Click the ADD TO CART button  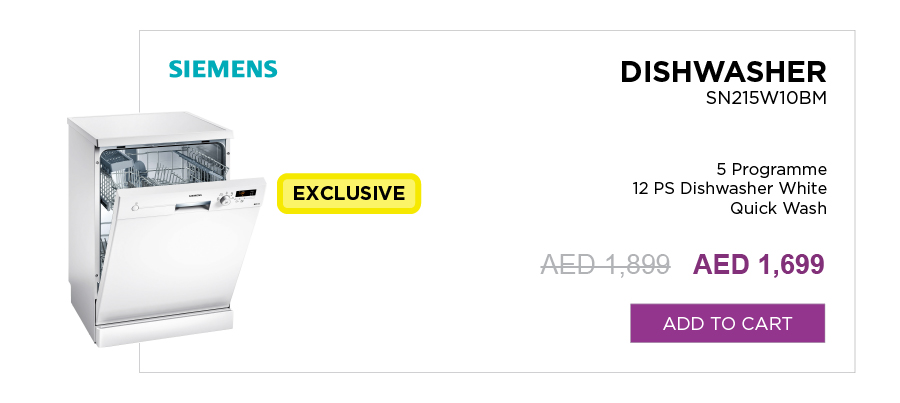pos(727,323)
